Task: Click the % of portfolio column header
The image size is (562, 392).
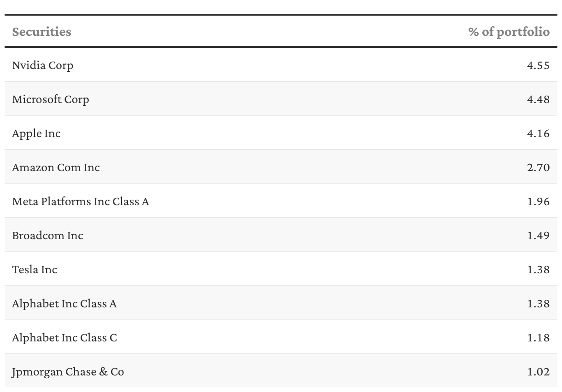Action: (x=509, y=32)
